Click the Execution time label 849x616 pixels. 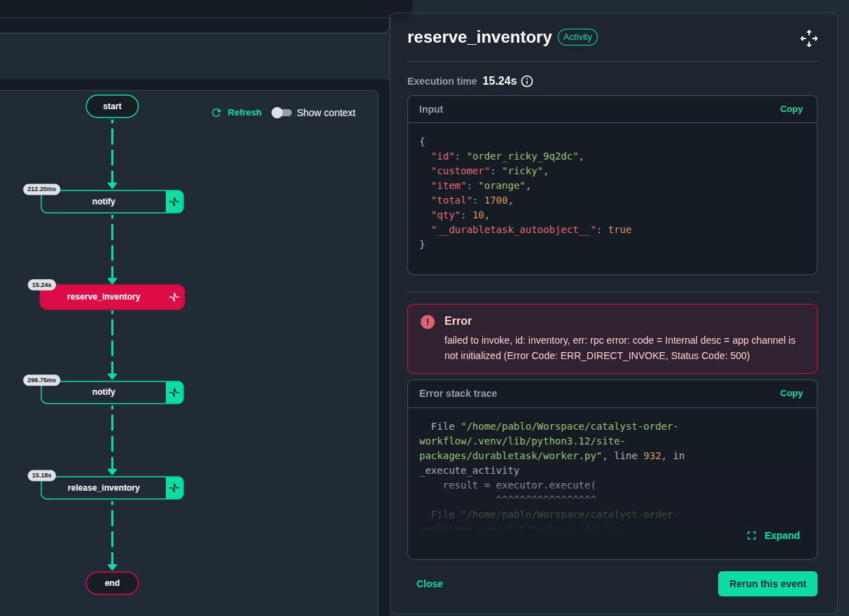coord(442,81)
